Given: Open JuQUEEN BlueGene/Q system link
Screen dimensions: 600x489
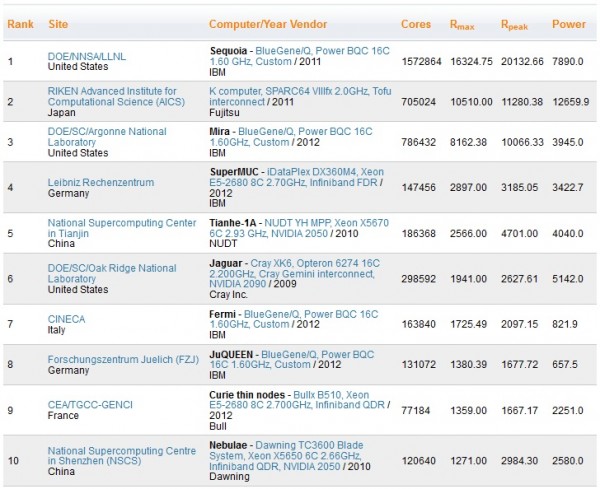Looking at the screenshot, I should coord(292,359).
